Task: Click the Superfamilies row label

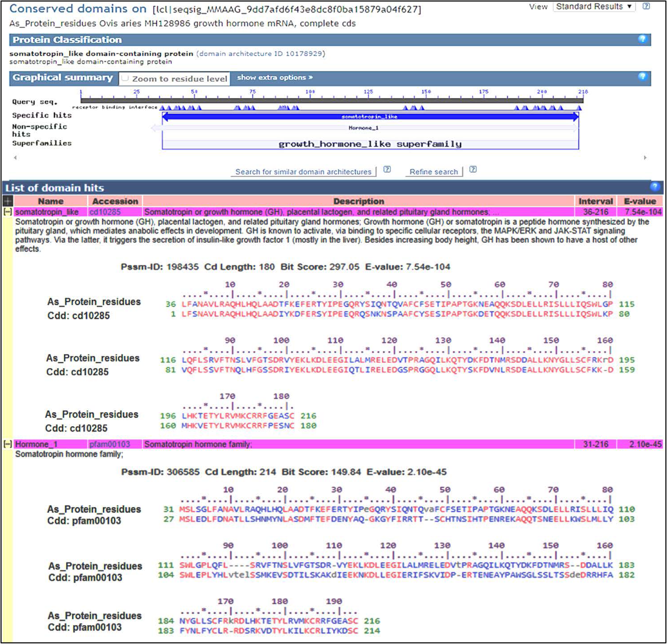Action: [x=42, y=143]
